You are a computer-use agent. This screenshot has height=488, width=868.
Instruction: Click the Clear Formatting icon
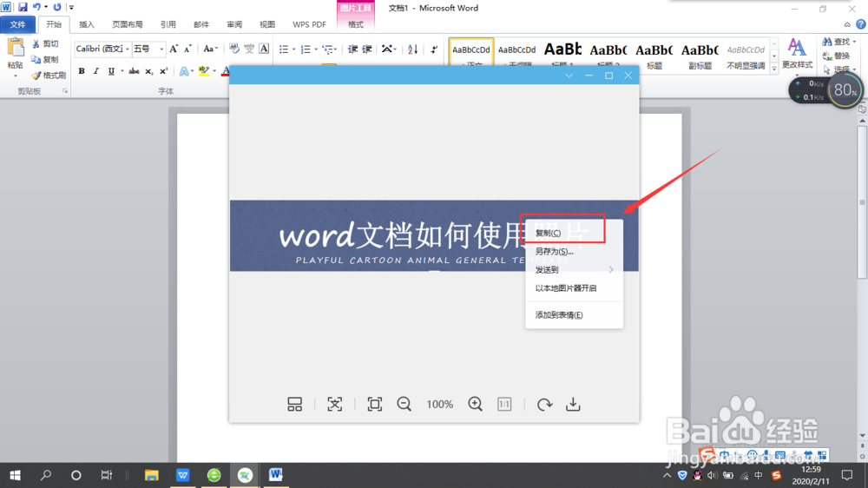pyautogui.click(x=234, y=49)
